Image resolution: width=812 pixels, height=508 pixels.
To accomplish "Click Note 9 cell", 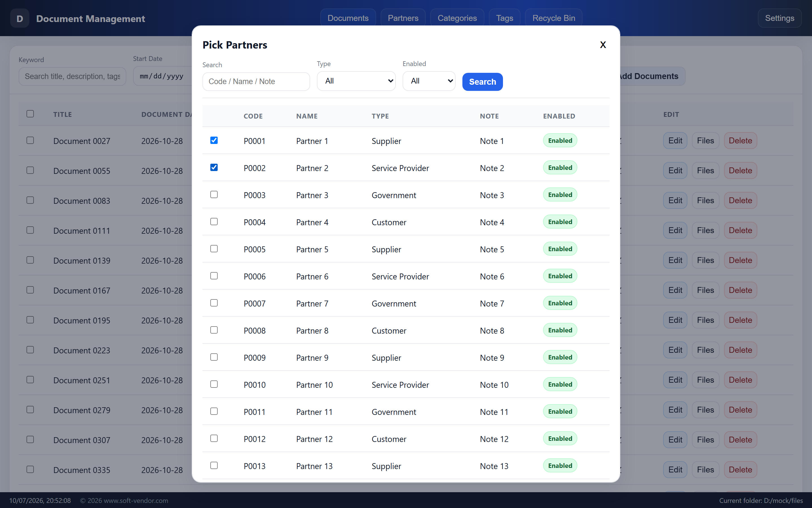I will pyautogui.click(x=492, y=358).
